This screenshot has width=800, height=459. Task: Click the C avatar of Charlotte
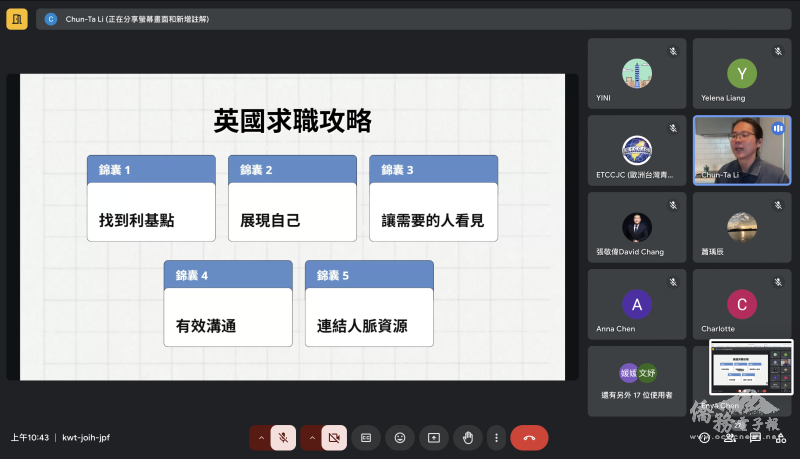[x=742, y=304]
